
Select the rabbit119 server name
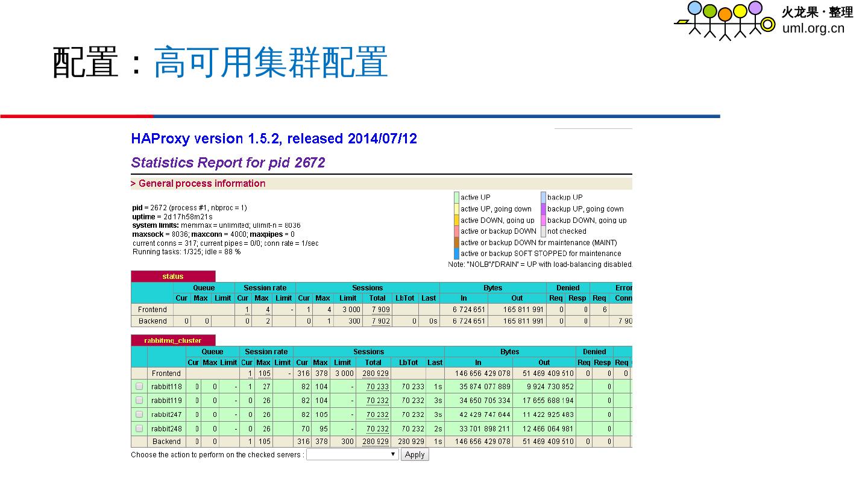[166, 401]
